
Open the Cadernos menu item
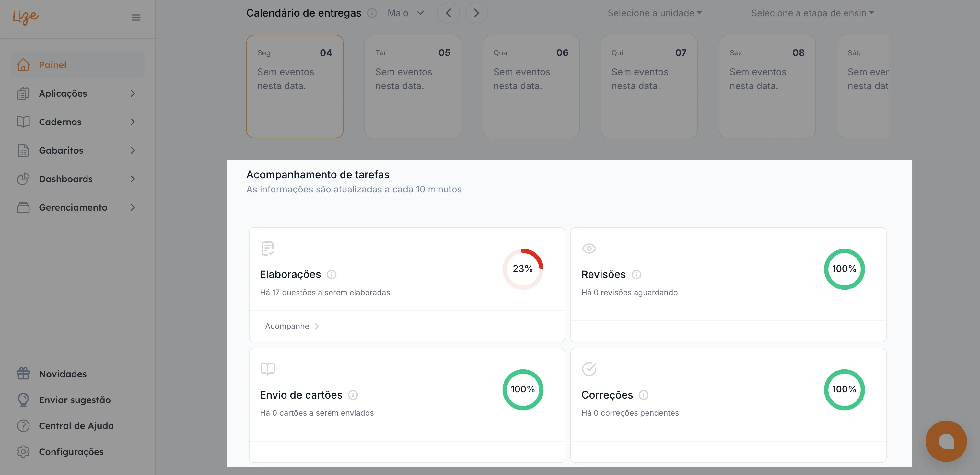click(x=77, y=122)
